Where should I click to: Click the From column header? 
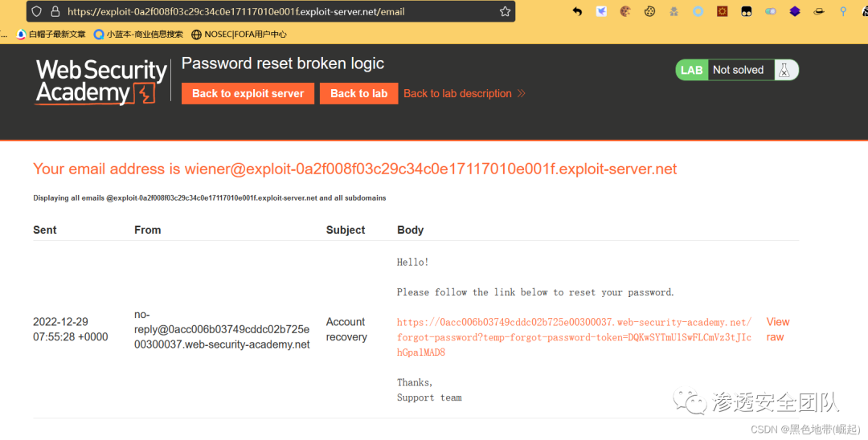(x=147, y=230)
